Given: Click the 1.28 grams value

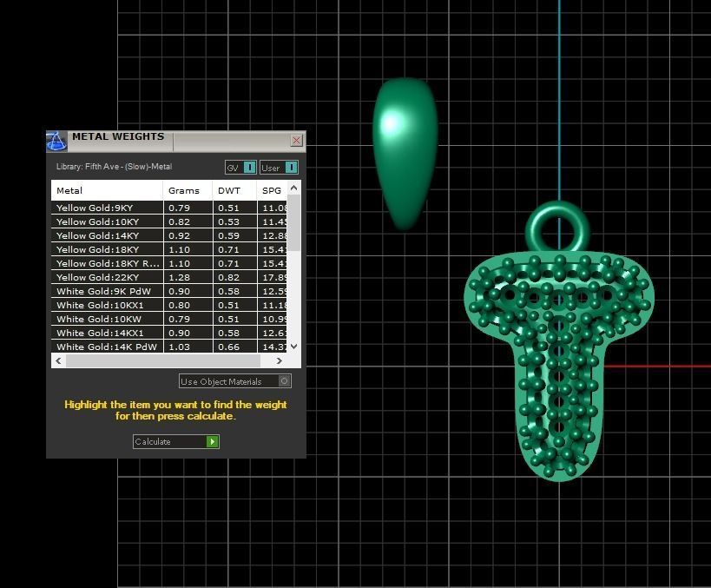Looking at the screenshot, I should (x=179, y=277).
